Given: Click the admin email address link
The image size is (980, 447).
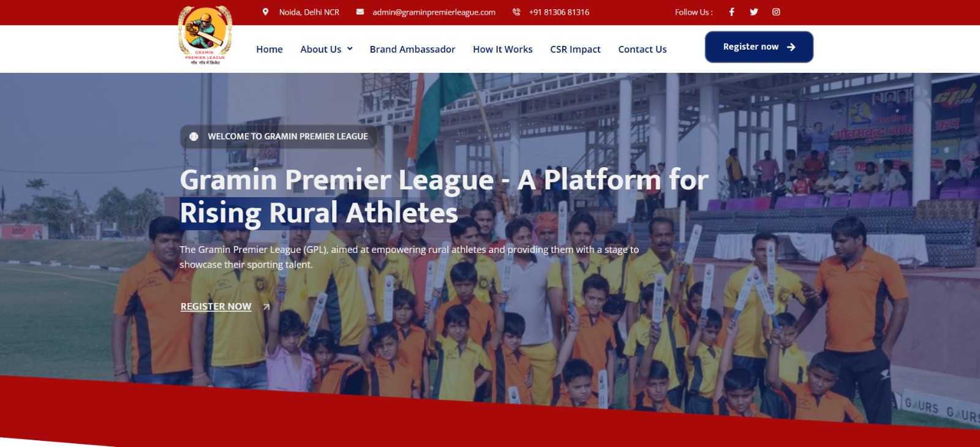Looking at the screenshot, I should point(434,12).
